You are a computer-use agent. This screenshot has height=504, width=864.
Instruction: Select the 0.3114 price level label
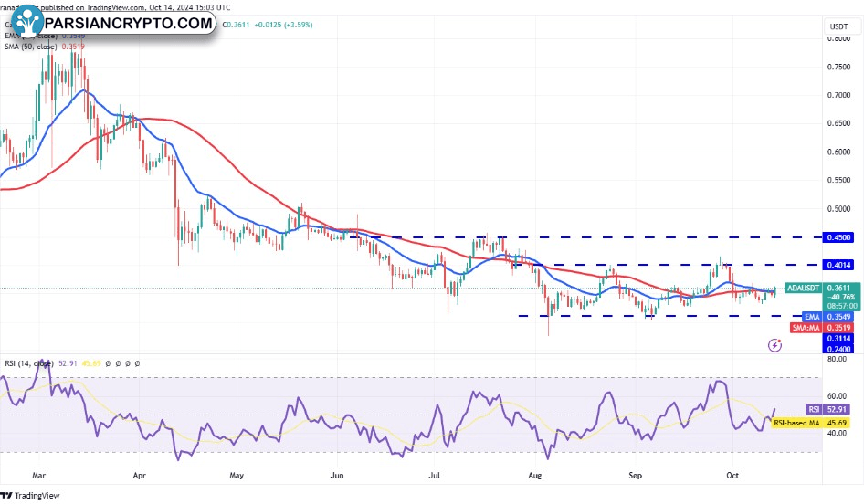click(838, 338)
